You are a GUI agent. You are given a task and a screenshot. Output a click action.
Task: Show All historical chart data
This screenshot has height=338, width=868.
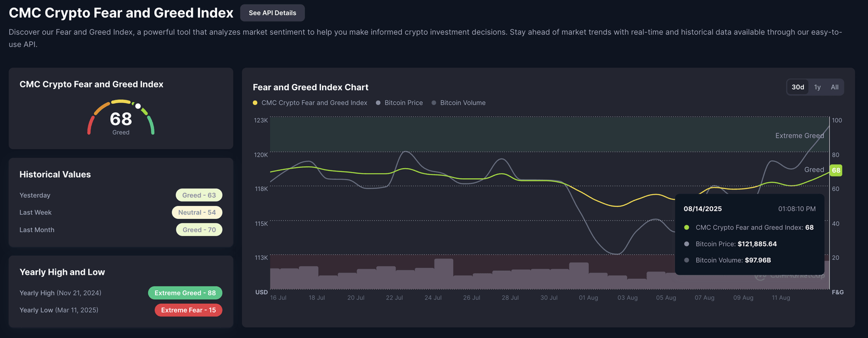[834, 87]
